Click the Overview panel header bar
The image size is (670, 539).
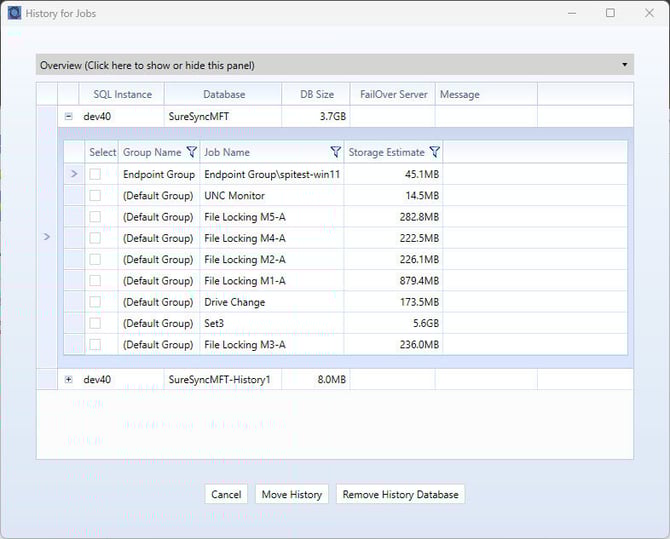point(335,65)
